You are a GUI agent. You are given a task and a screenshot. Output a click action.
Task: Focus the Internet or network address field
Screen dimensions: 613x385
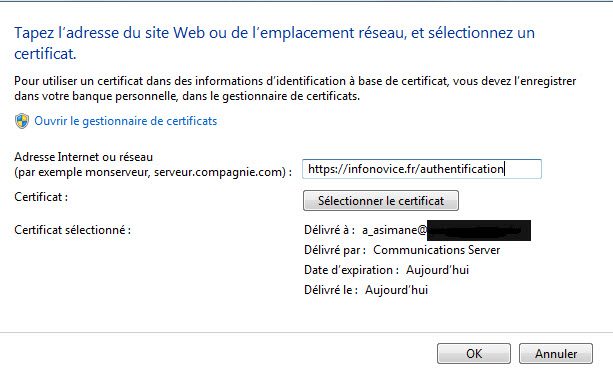422,169
